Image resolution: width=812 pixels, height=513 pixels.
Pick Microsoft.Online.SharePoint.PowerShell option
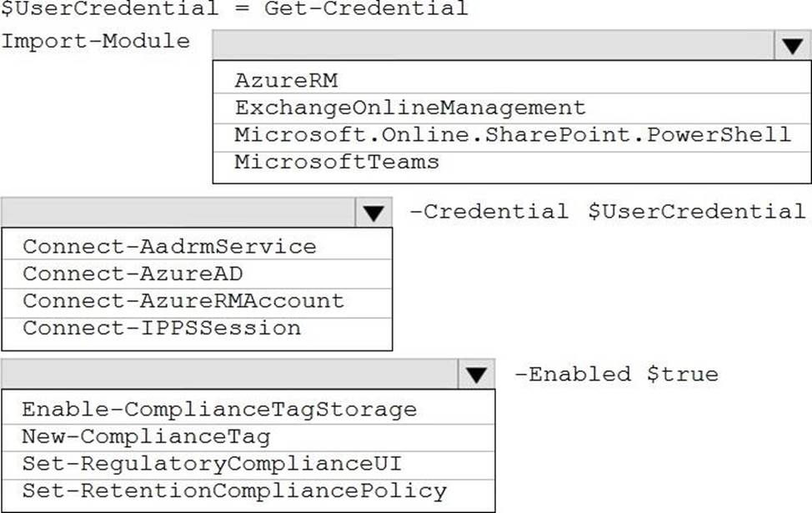512,135
